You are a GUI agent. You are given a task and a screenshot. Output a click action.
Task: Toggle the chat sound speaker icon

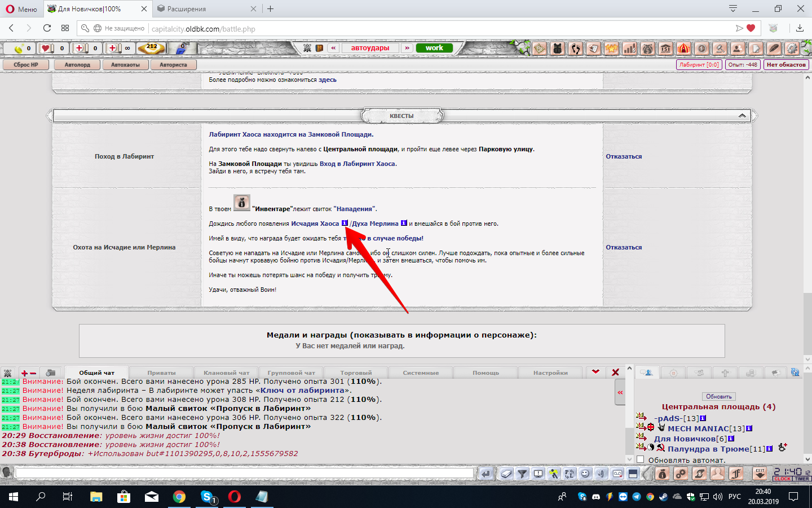coord(601,474)
